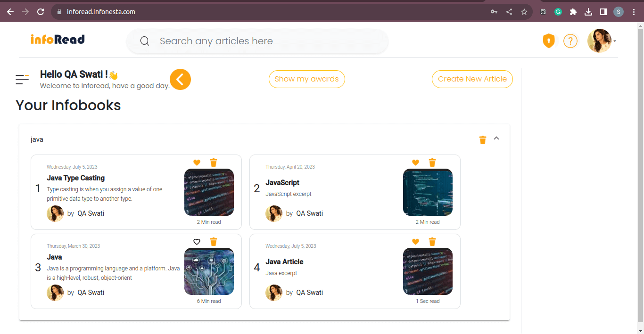Viewport: 644px width, 334px height.
Task: Unlike the Java Type Casting article heart
Action: click(x=197, y=163)
